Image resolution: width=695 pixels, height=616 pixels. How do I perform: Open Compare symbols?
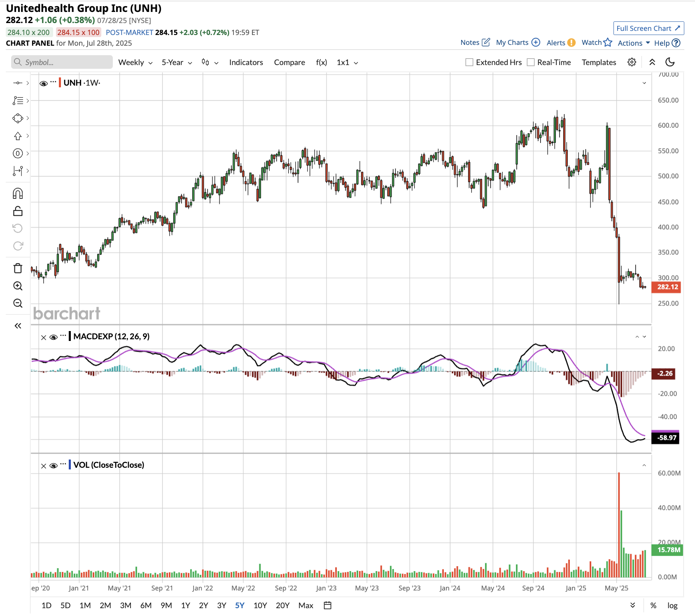[x=289, y=62]
